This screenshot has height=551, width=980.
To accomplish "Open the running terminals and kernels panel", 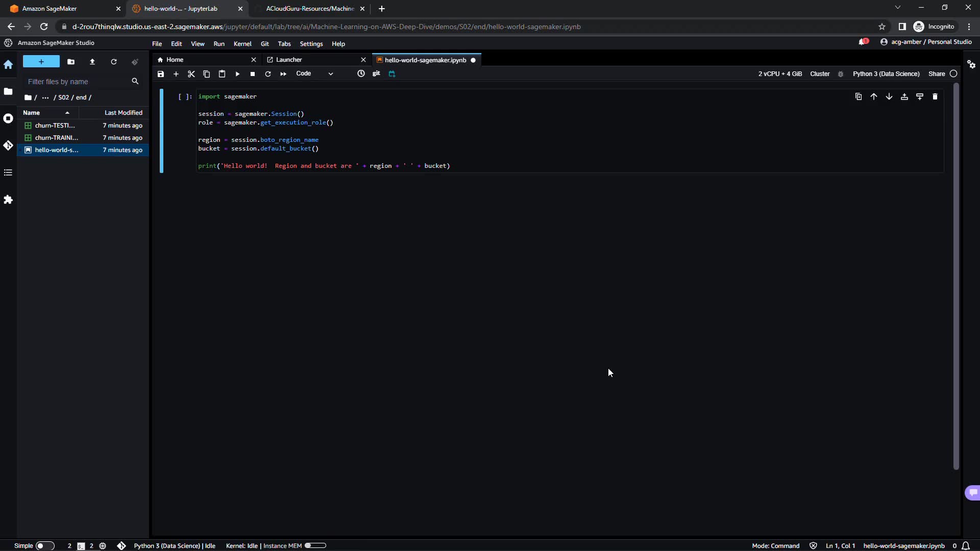I will [x=8, y=118].
